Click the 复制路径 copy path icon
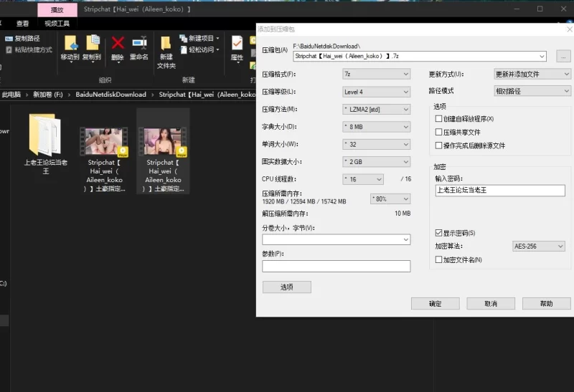The width and height of the screenshot is (574, 392). [9, 39]
